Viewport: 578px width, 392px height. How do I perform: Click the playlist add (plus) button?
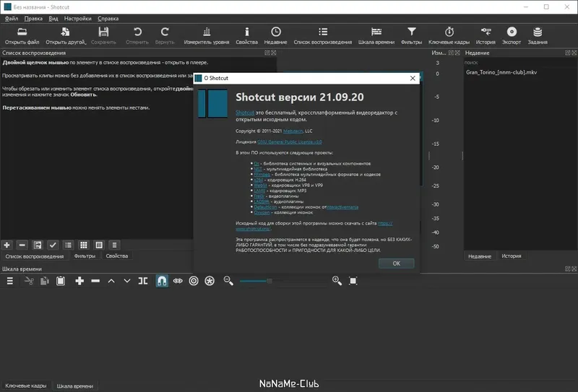[7, 245]
